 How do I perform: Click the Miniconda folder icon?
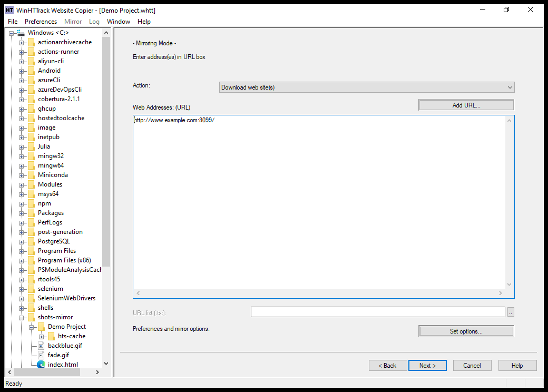(x=32, y=175)
